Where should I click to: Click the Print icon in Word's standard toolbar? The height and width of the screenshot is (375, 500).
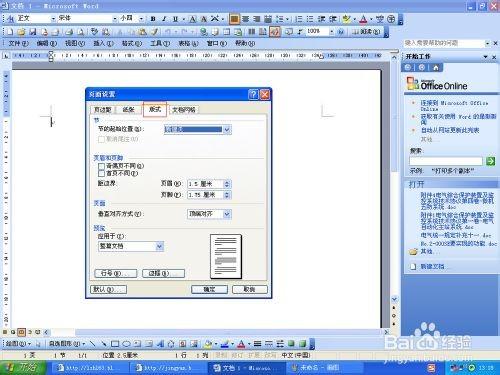69,32
